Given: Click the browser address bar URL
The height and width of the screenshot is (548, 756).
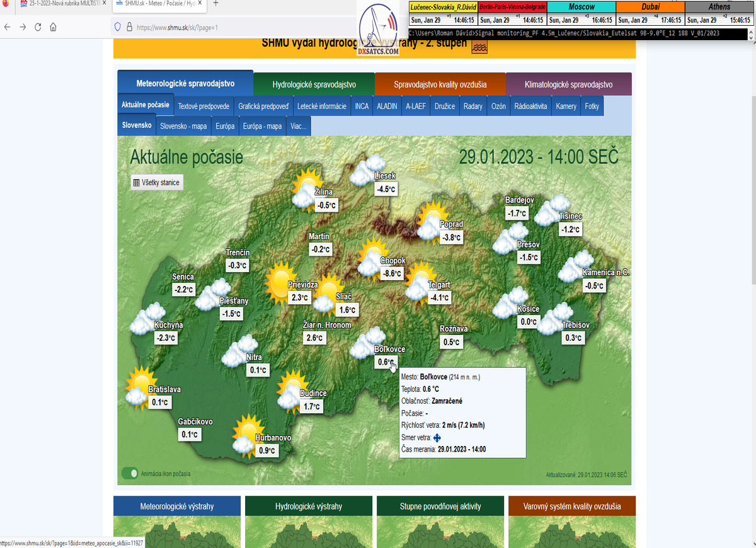Looking at the screenshot, I should [176, 28].
